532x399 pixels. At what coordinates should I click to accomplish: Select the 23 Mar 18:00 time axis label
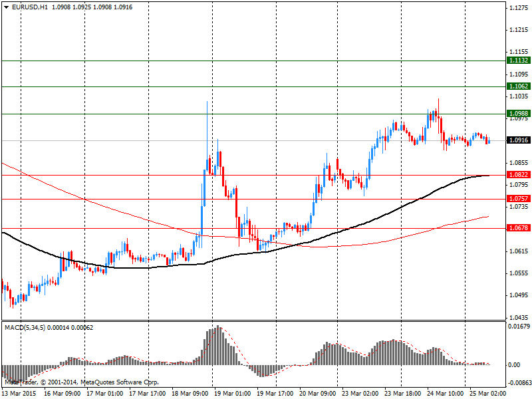tap(403, 394)
